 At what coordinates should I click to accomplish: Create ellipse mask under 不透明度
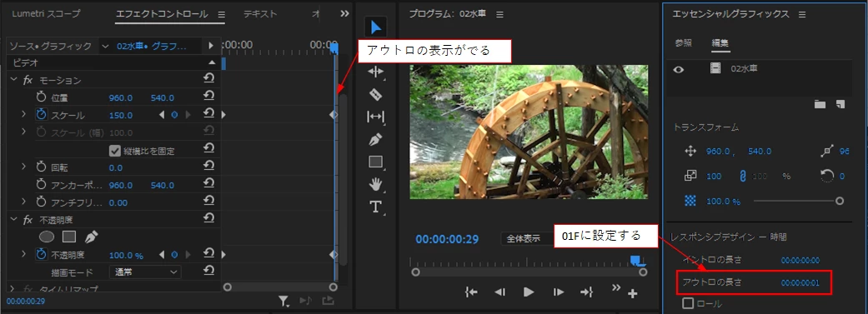tap(47, 237)
